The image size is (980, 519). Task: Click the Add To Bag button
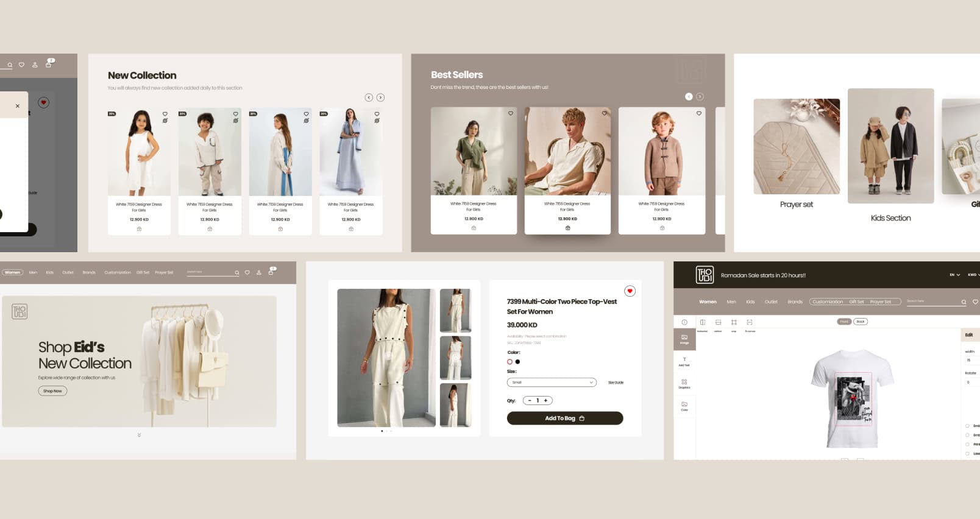(x=565, y=418)
